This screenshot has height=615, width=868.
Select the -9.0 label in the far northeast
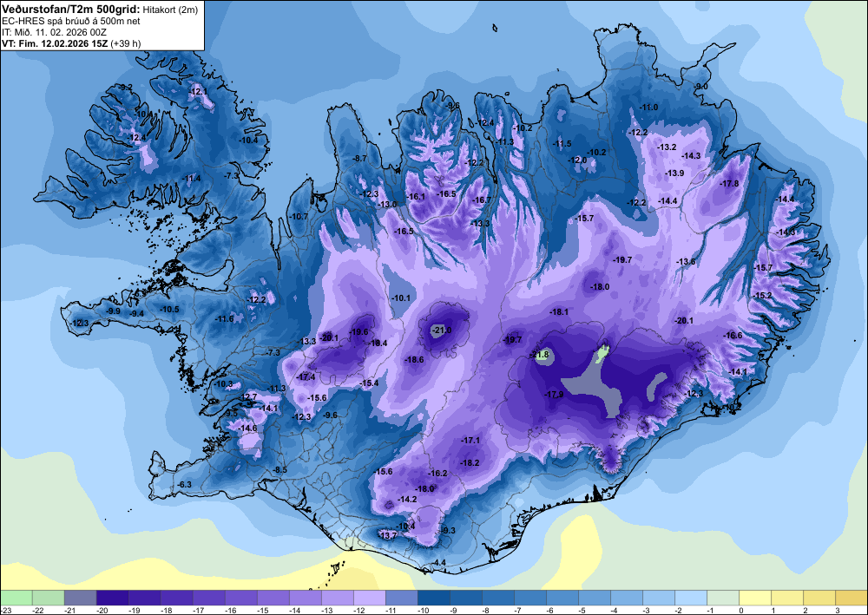coord(701,86)
